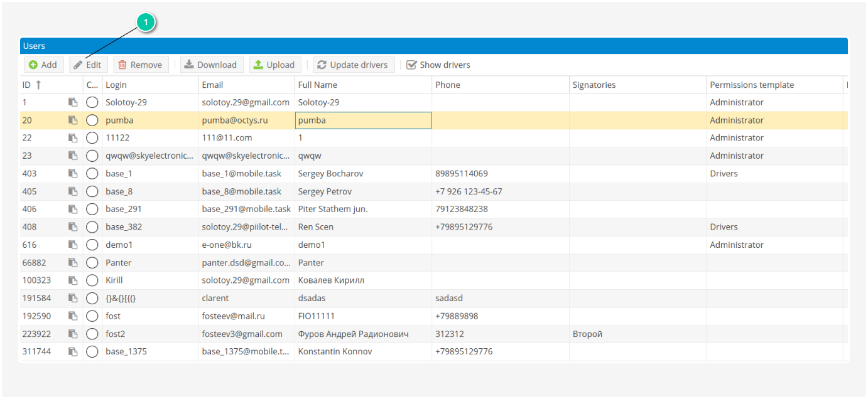Click copy icon for user ID 616

click(x=73, y=245)
